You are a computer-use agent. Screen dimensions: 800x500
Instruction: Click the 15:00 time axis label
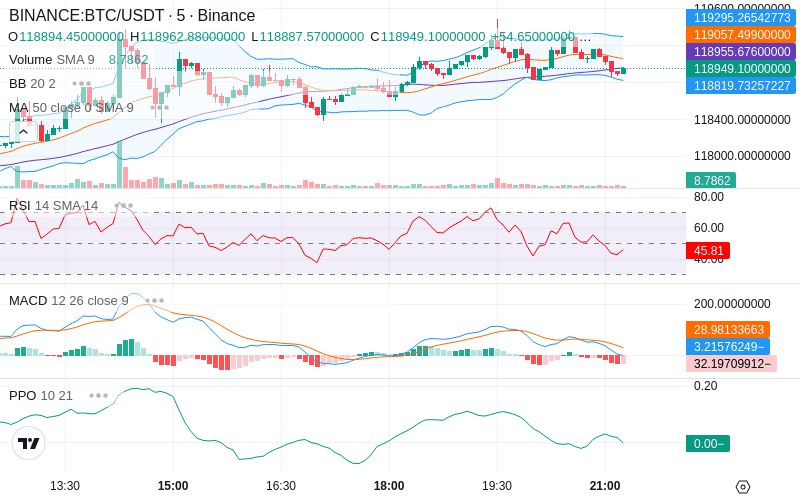[x=173, y=486]
